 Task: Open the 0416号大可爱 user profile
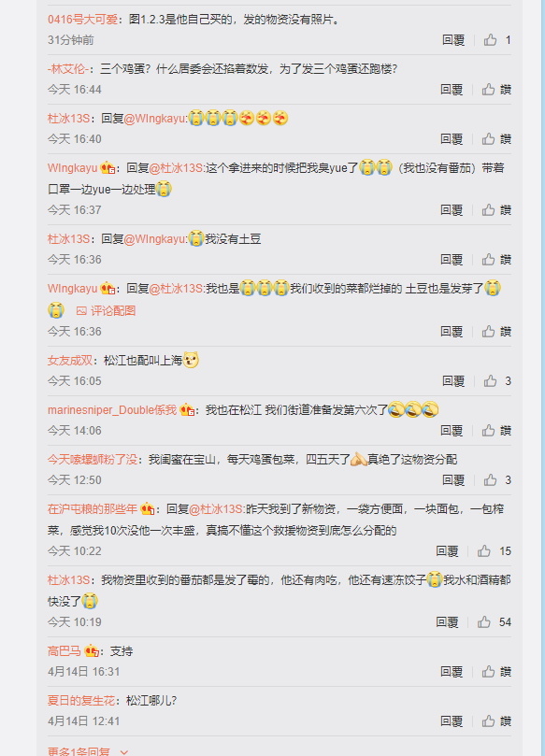pyautogui.click(x=82, y=20)
